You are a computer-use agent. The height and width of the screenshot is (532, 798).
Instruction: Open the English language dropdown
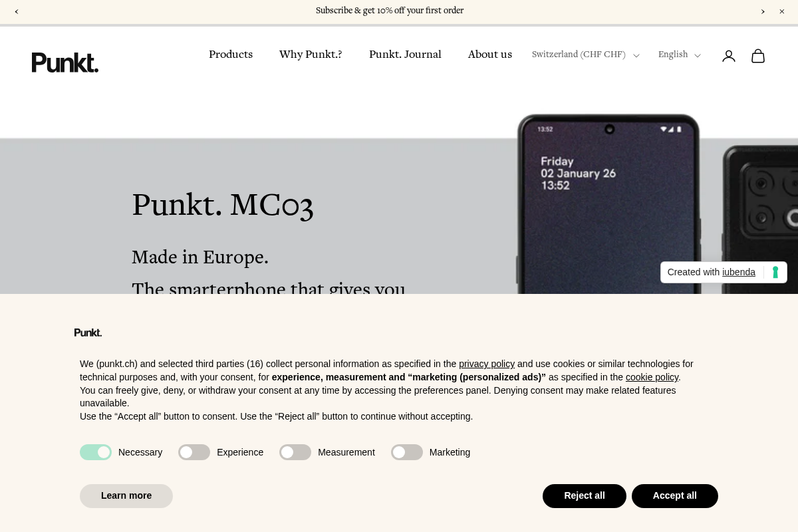point(679,55)
